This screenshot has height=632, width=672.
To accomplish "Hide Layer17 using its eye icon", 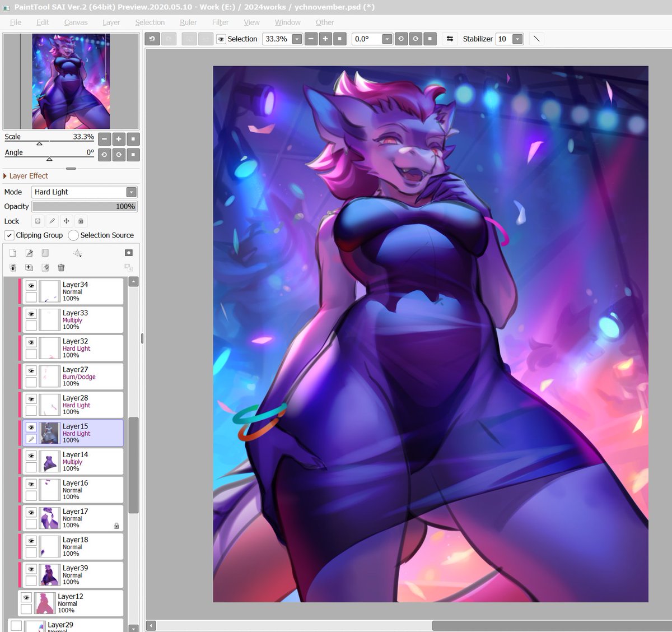I will [31, 513].
